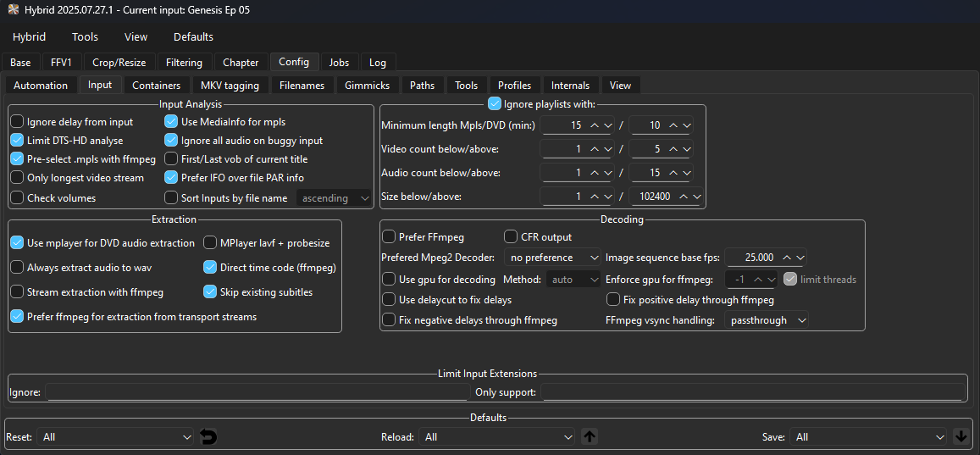The width and height of the screenshot is (980, 455).
Task: Enable Ignore delay from input checkbox
Action: (x=17, y=122)
